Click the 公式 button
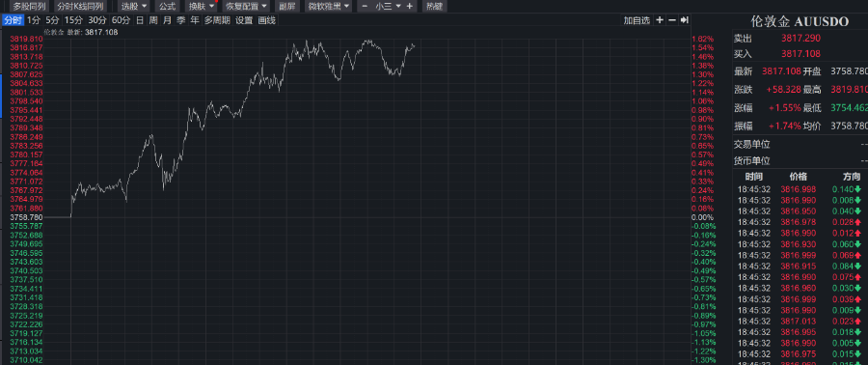Viewport: 868px width, 365px height. click(x=167, y=6)
